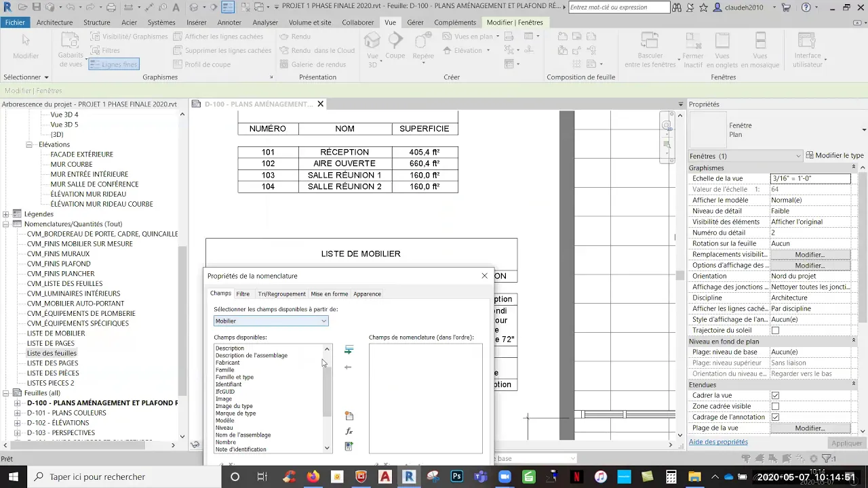868x488 pixels.
Task: Expand D-101 - PLANS COULEURS sheet node
Action: [18, 413]
